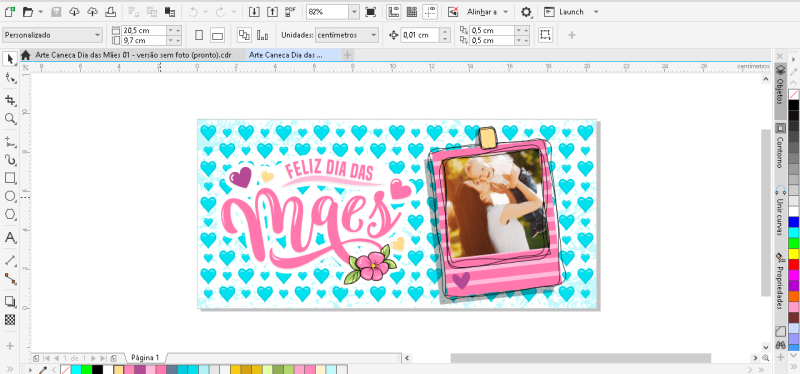Click the page width 20,5 cm field
Screen dimensions: 800x374
coord(144,31)
